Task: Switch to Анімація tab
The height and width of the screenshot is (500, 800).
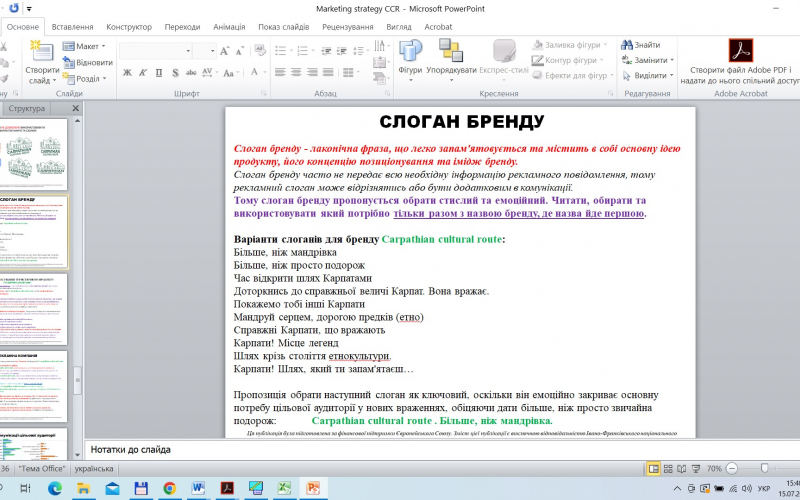Action: tap(229, 27)
